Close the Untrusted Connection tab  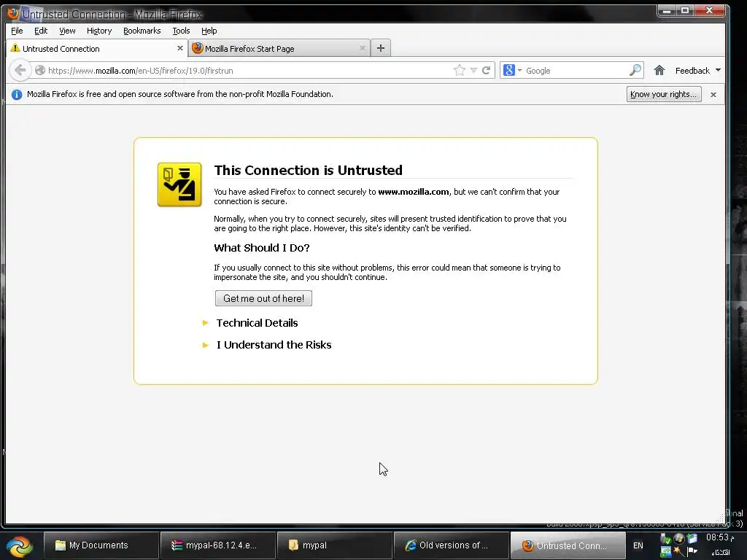(179, 48)
